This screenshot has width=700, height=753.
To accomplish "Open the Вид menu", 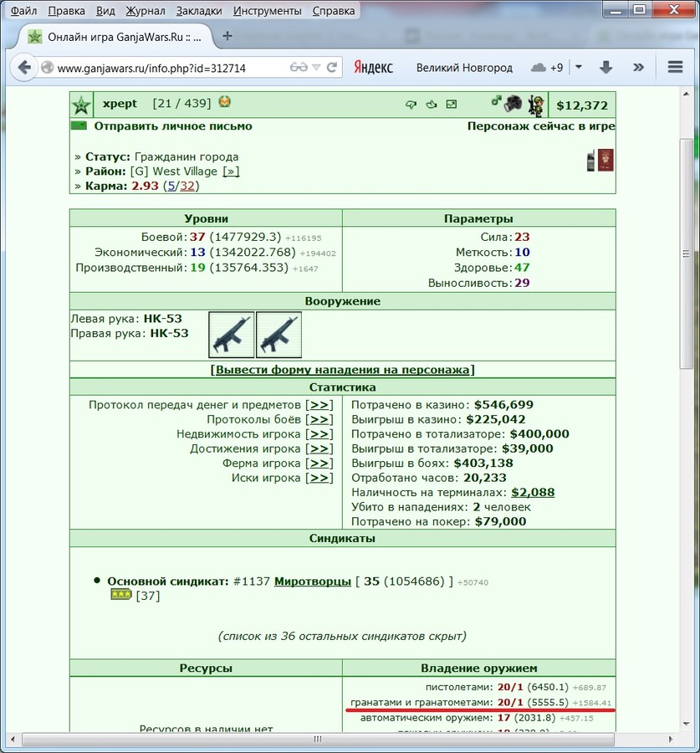I will click(105, 11).
